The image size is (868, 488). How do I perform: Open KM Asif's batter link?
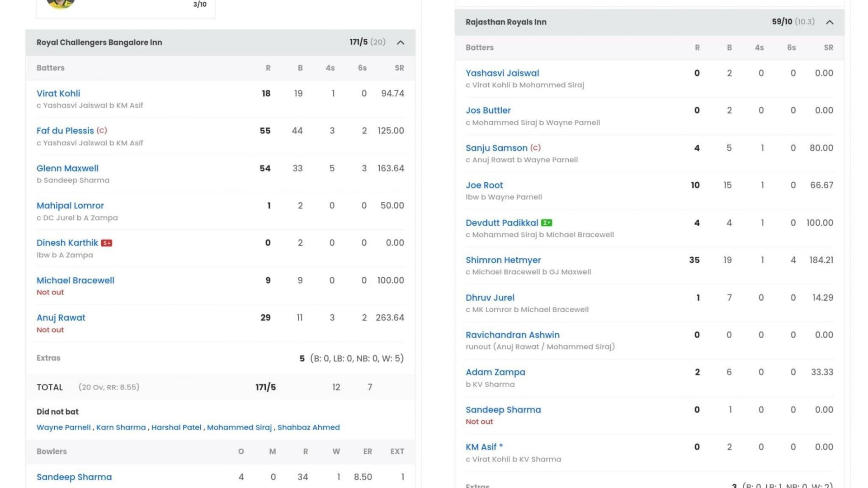[x=481, y=447]
